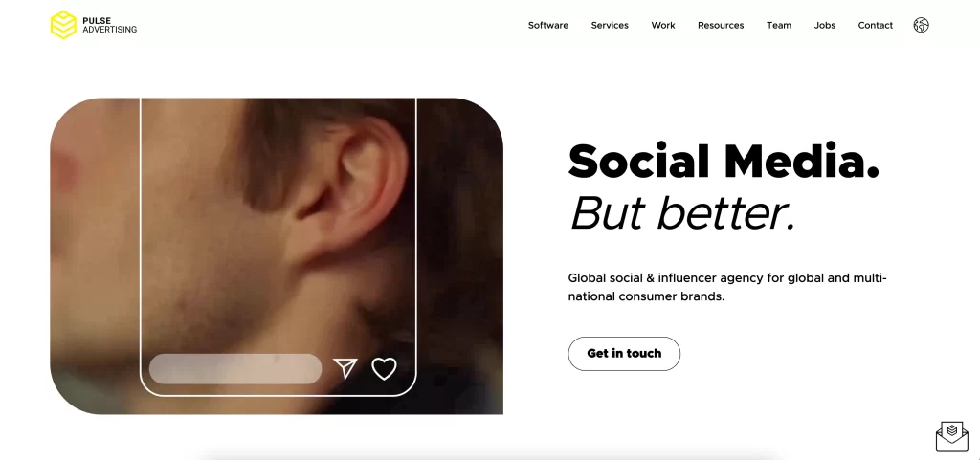Open the globe language selector icon
Screen dimensions: 980x460
tap(921, 25)
